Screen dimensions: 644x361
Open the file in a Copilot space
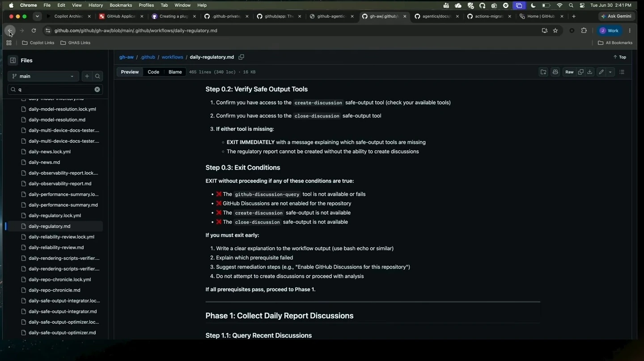click(x=543, y=72)
